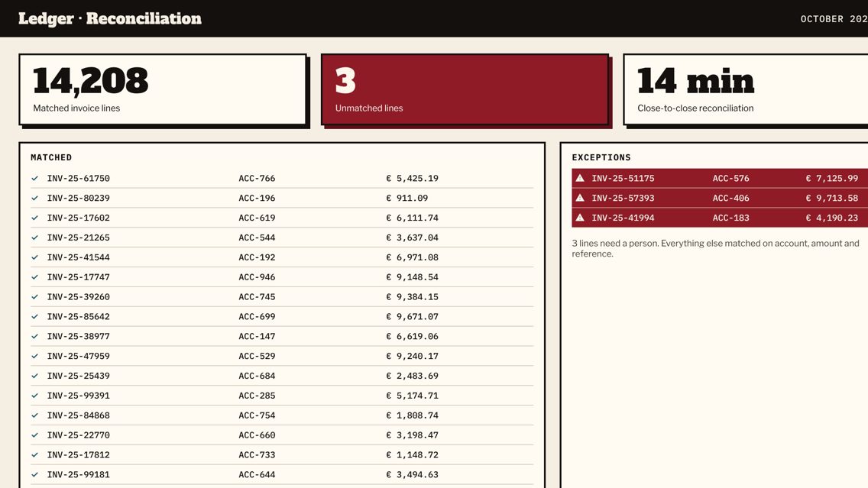This screenshot has height=488, width=868.
Task: Click account ACC-766
Action: click(x=257, y=178)
